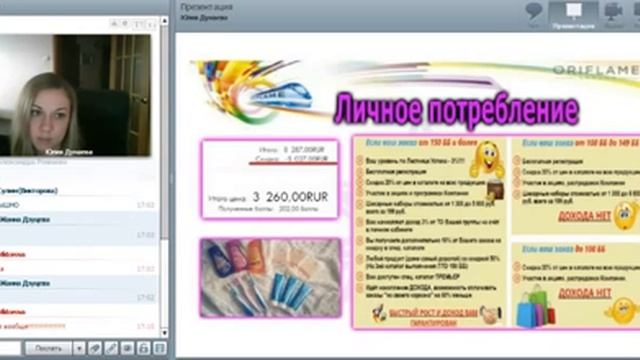Screen dimensions: 640x360
Task: Click the cosmetics products photo on slide
Action: 270,278
